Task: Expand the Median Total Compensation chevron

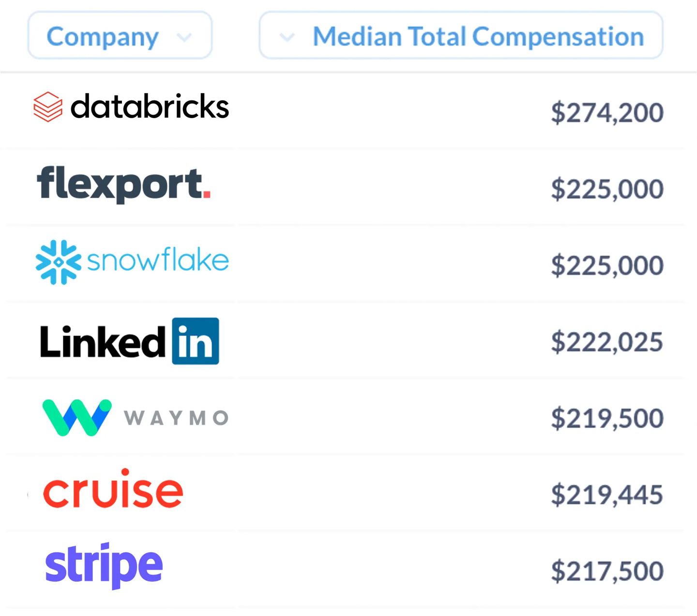Action: point(287,37)
